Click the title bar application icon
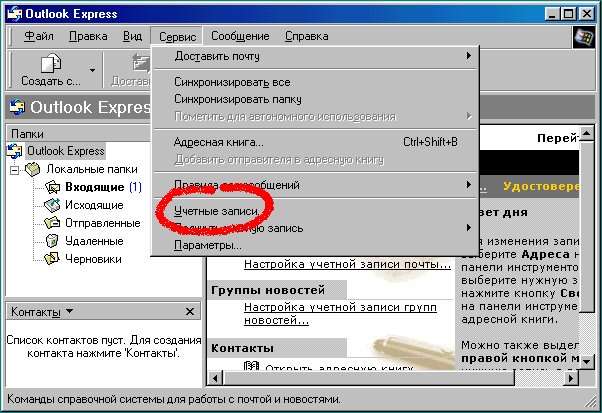Screen dimensions: 602x413 pyautogui.click(x=15, y=14)
